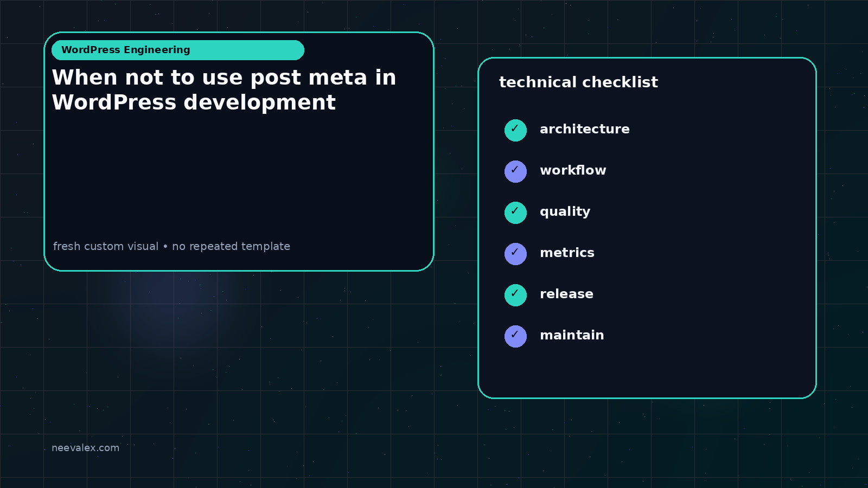Image resolution: width=868 pixels, height=488 pixels.
Task: Click the 'architecture' checklist label
Action: tap(584, 129)
